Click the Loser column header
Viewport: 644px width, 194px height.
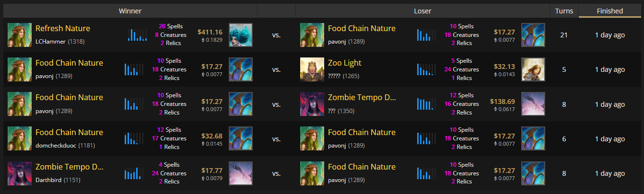pos(422,11)
